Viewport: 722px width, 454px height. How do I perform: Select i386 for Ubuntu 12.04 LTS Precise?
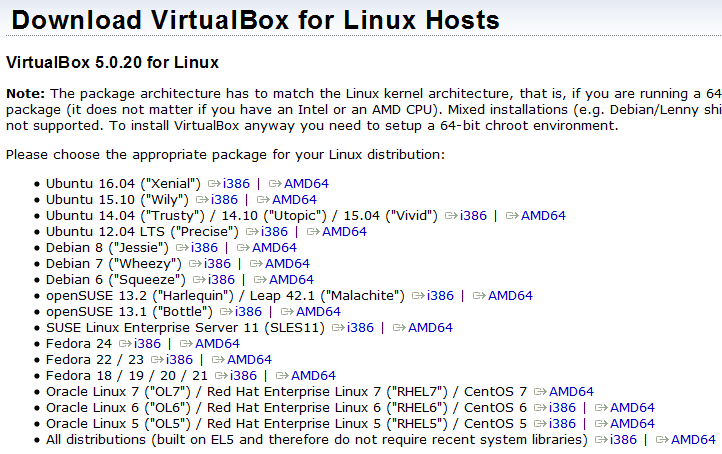coord(274,232)
